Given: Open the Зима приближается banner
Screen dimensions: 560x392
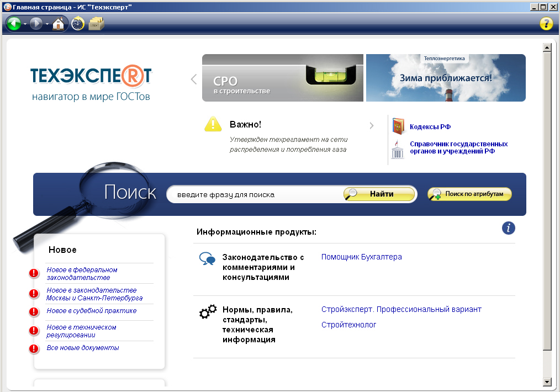Looking at the screenshot, I should coord(446,78).
